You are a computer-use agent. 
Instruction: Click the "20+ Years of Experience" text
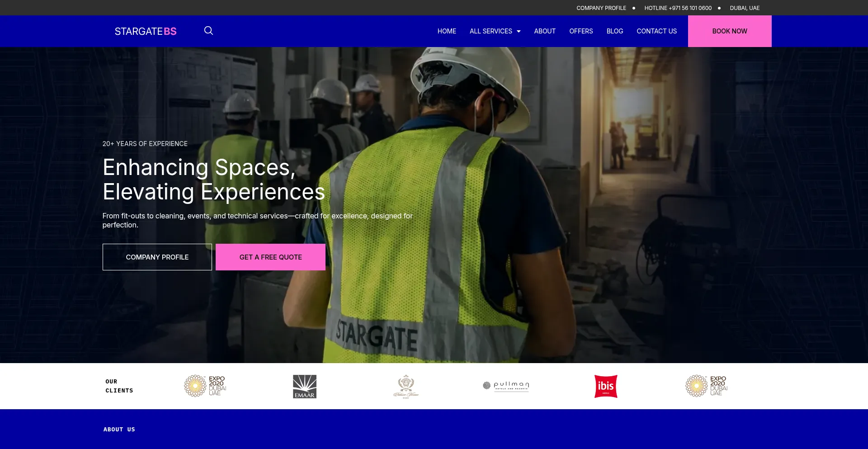tap(145, 144)
